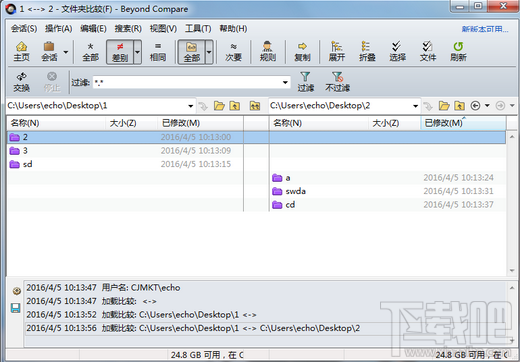Open the 会话(S) menu
The width and height of the screenshot is (520, 362).
(x=24, y=29)
